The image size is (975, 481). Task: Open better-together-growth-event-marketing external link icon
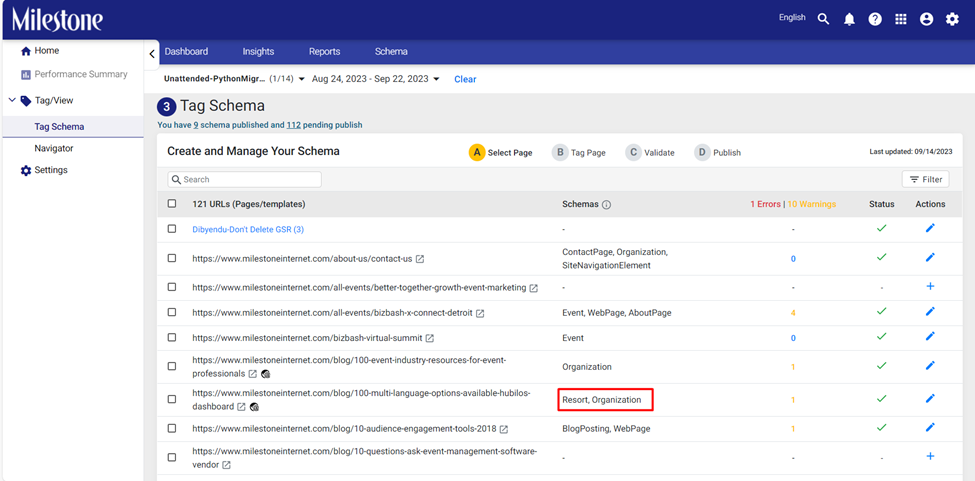[534, 288]
